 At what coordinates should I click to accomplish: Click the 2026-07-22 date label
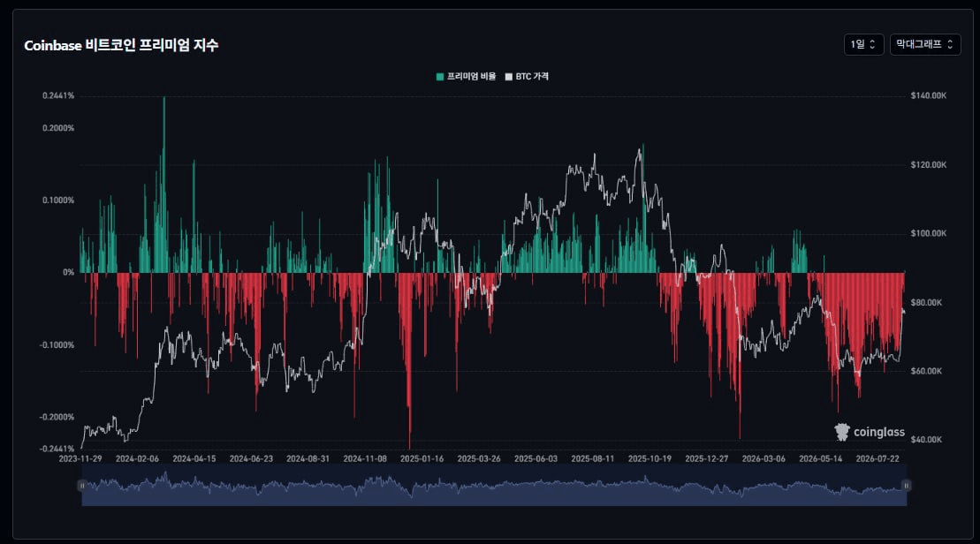click(877, 458)
